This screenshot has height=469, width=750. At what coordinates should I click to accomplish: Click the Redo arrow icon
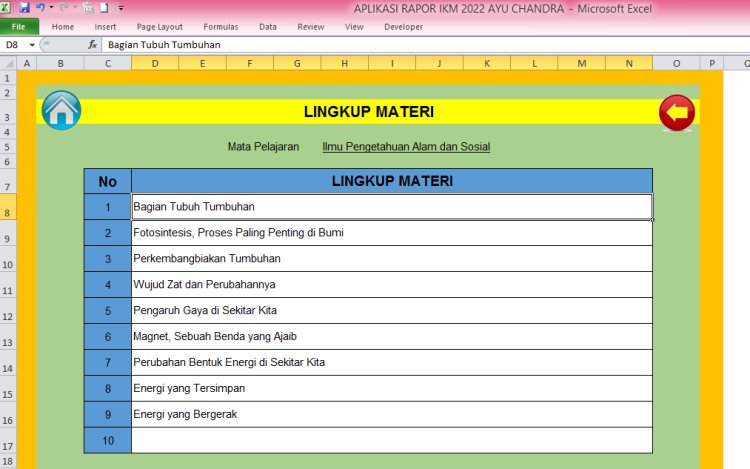click(x=65, y=7)
